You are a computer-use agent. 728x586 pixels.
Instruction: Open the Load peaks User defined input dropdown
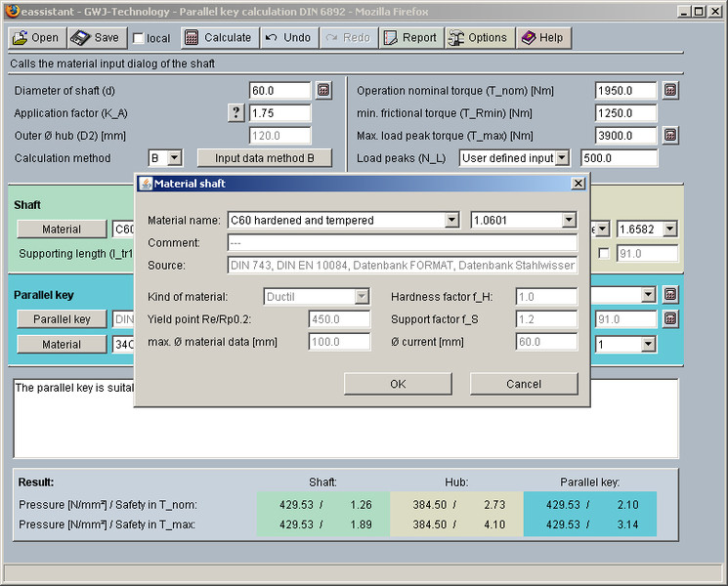563,158
